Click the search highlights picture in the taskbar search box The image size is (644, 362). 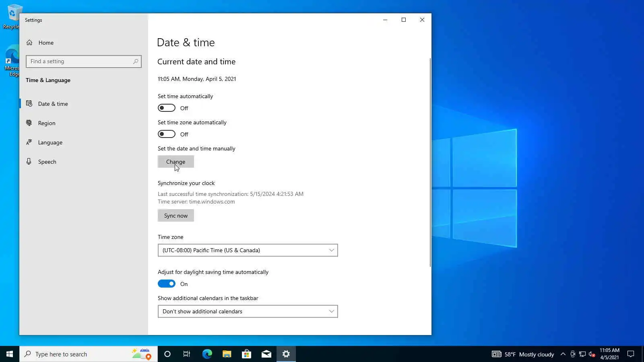(141, 354)
